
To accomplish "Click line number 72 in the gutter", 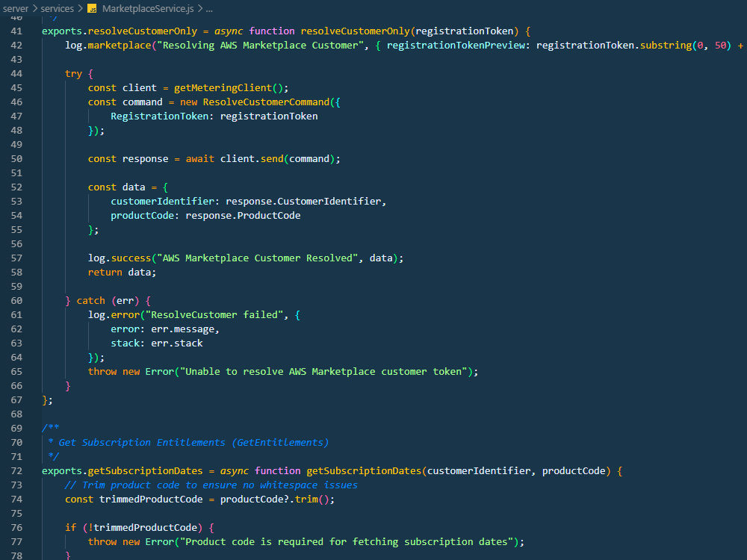I will coord(16,471).
